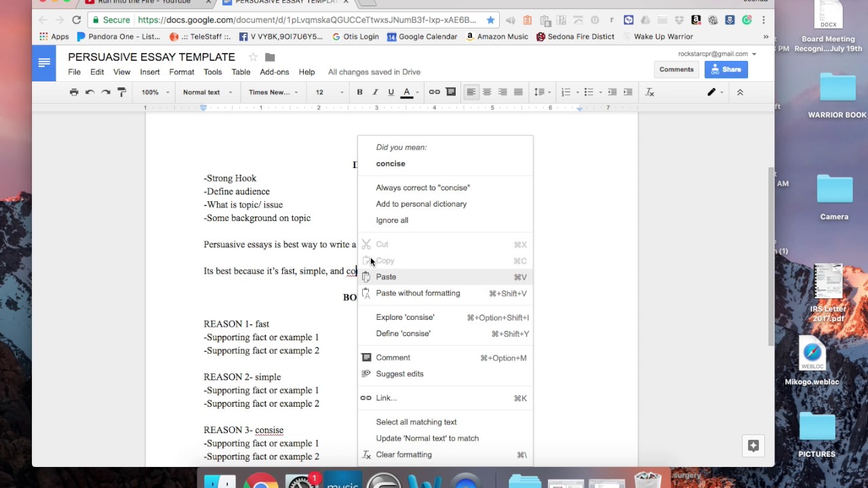Open account dropdown rockstarcpr@gmail.com

click(x=717, y=54)
